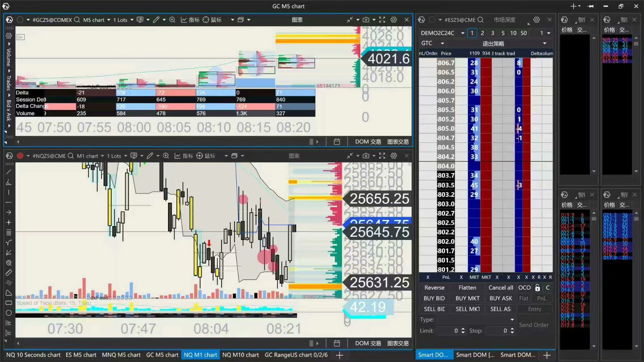
Task: Toggle the OCO lock icon in DOM panel
Action: tap(537, 288)
